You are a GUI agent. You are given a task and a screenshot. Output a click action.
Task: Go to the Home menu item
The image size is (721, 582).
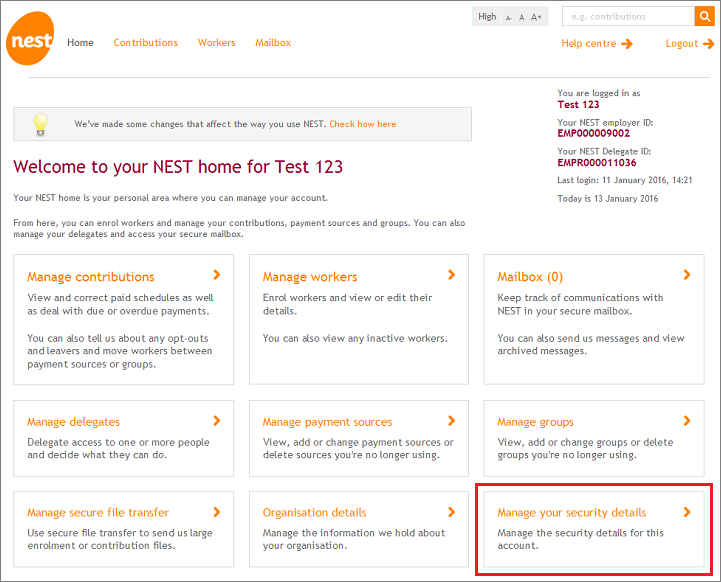80,43
